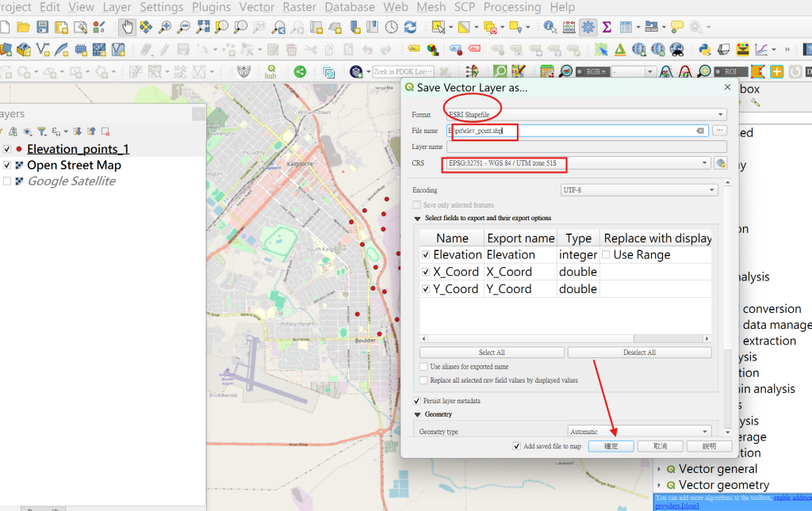Open the CRS dropdown EPSG:32751
This screenshot has width=812, height=511.
(x=577, y=163)
